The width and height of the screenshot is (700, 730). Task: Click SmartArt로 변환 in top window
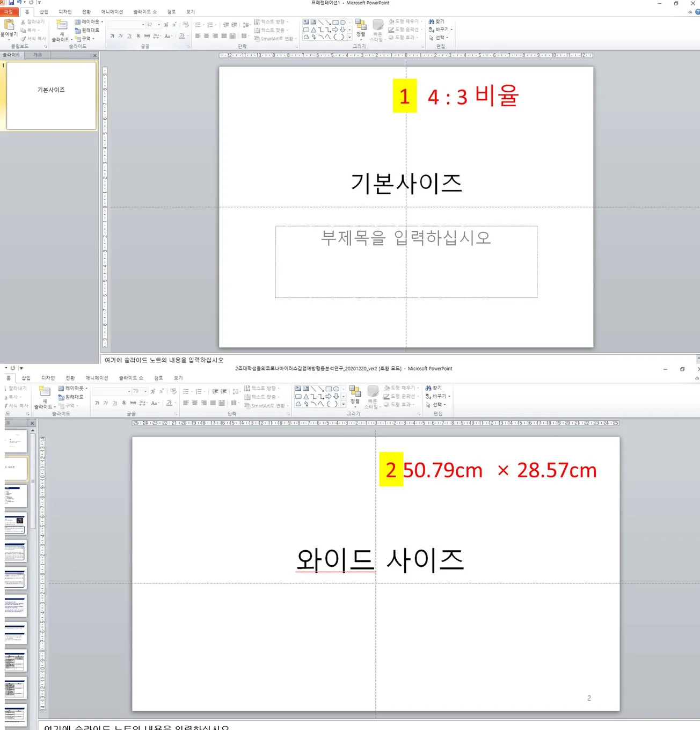(275, 39)
